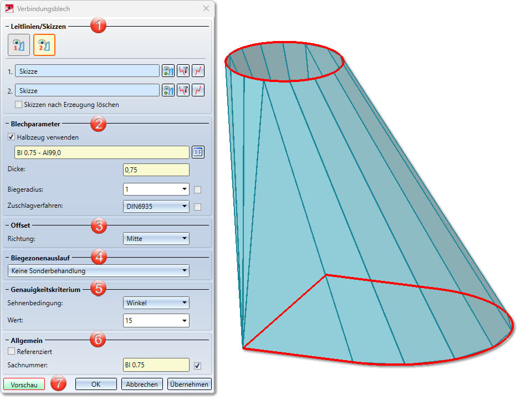Collapse the Biegezonenauslauf section
This screenshot has width=532, height=400.
point(7,258)
